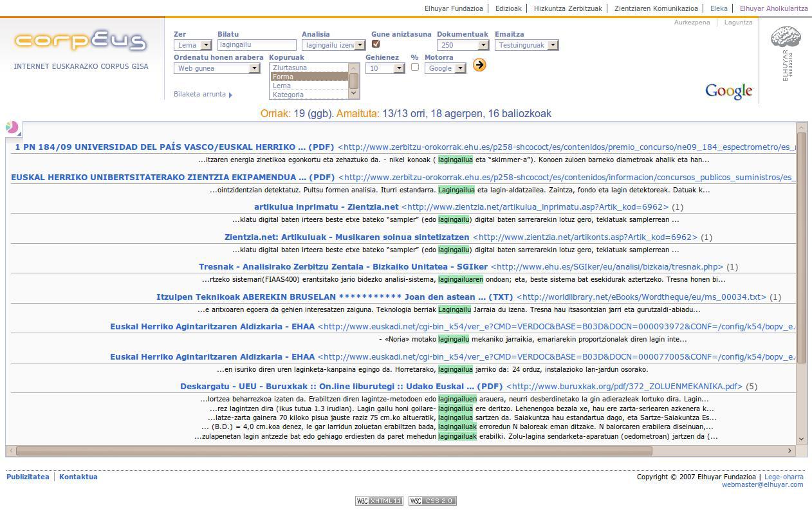Open the Lege-oharra link
Screen dimensions: 812x523
click(x=784, y=477)
